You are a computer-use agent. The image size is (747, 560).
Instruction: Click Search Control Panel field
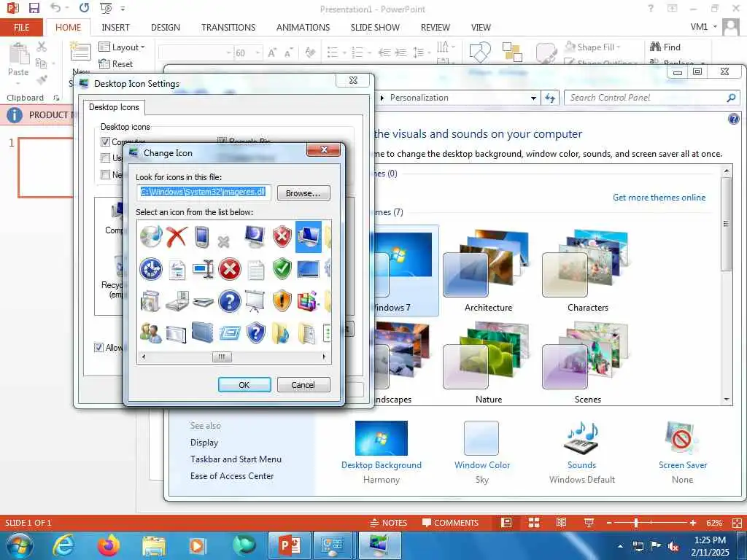coord(651,98)
